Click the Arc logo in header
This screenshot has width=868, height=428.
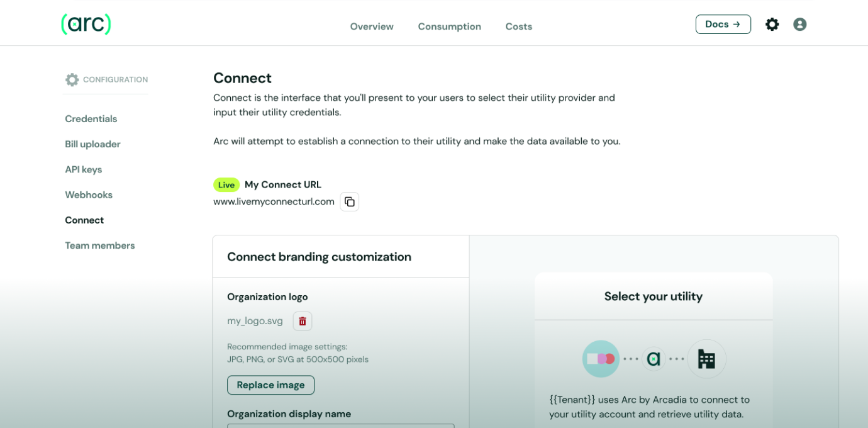point(86,25)
